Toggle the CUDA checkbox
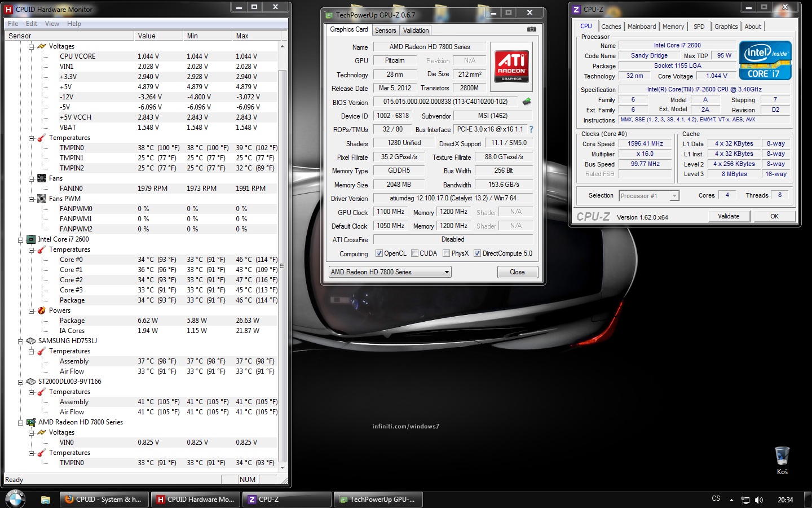812x508 pixels. [x=415, y=253]
